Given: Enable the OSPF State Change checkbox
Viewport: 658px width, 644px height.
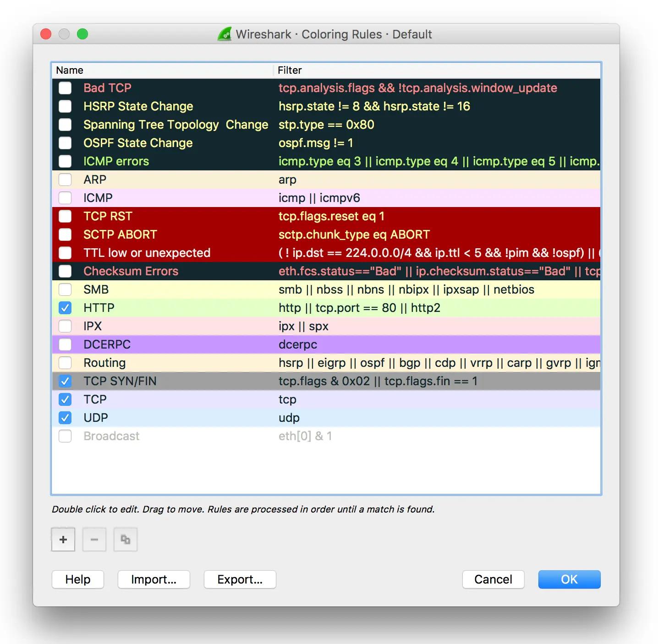Looking at the screenshot, I should [x=65, y=143].
